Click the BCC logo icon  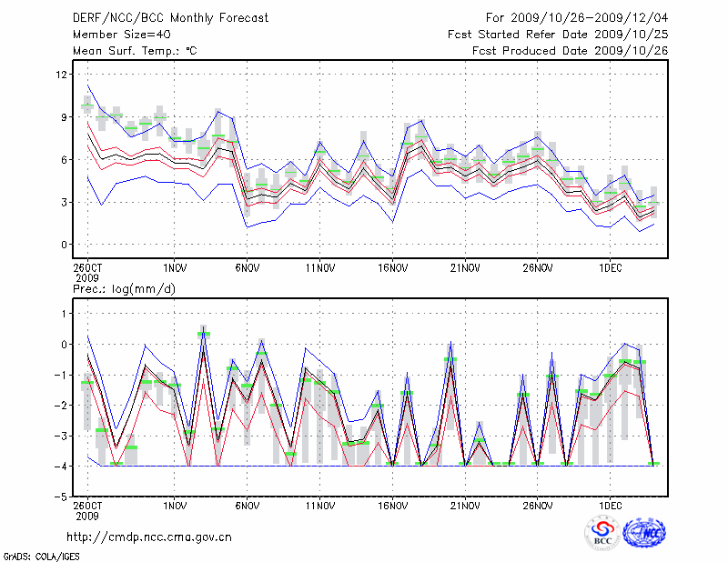pos(602,534)
